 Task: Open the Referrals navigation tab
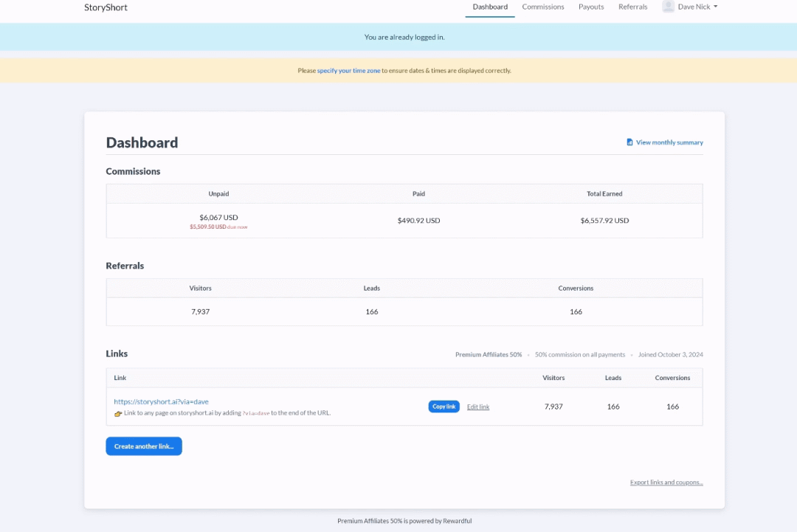633,7
